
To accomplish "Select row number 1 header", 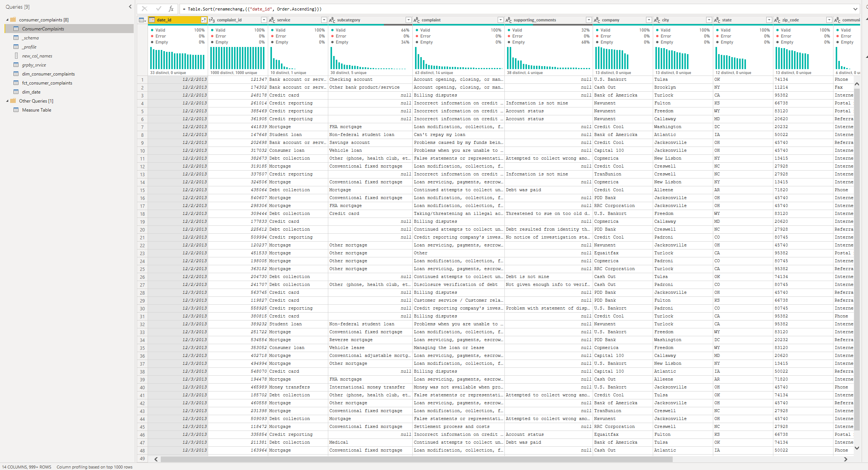I will click(142, 80).
